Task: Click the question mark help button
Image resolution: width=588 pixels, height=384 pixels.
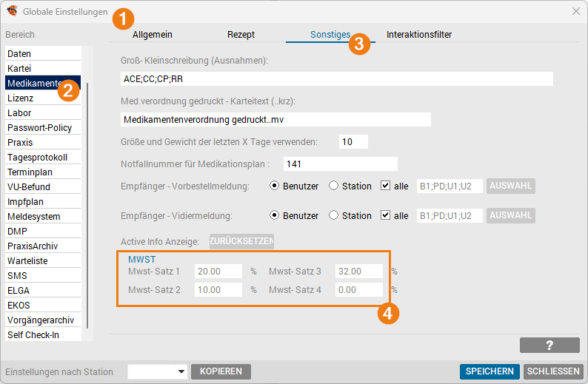Action: coord(549,345)
